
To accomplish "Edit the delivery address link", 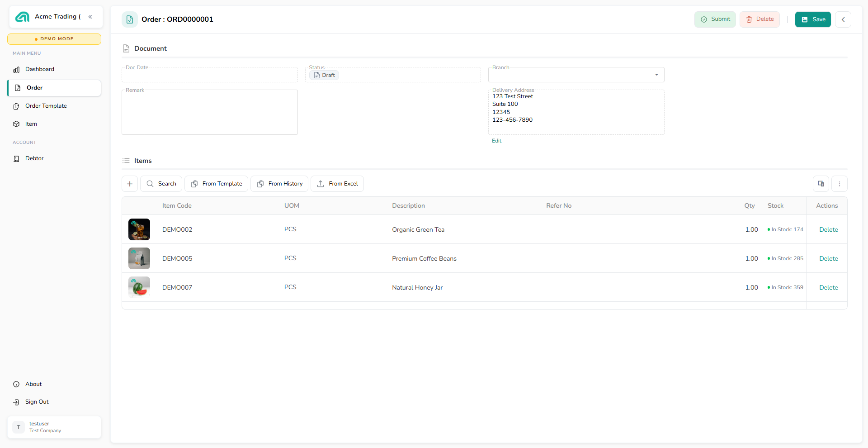I will click(496, 141).
